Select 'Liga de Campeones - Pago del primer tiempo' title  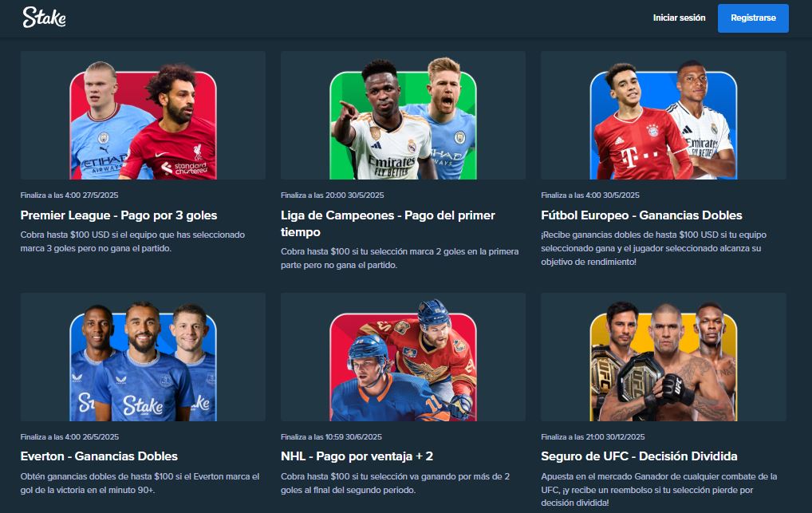point(388,223)
